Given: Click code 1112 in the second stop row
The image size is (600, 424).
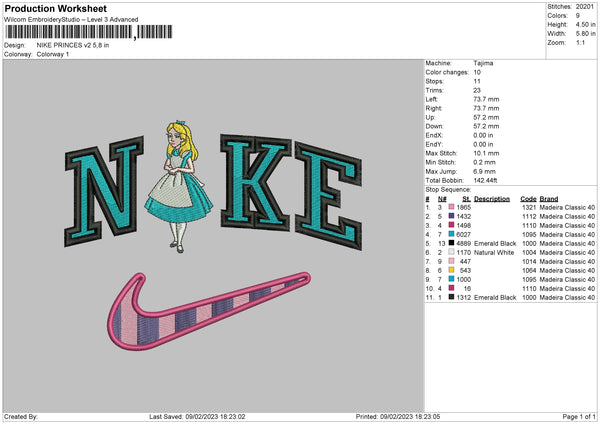Looking at the screenshot, I should [x=529, y=216].
